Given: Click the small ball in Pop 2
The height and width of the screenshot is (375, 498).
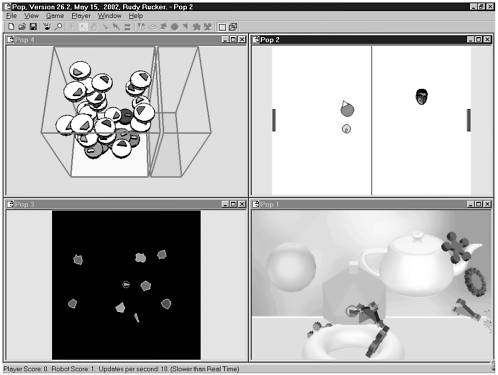Looking at the screenshot, I should coord(346,129).
